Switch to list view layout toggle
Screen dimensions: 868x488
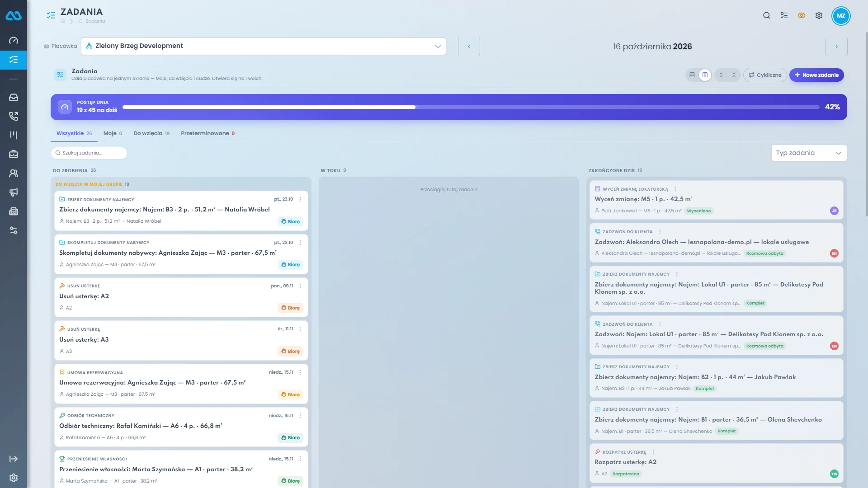tap(692, 75)
